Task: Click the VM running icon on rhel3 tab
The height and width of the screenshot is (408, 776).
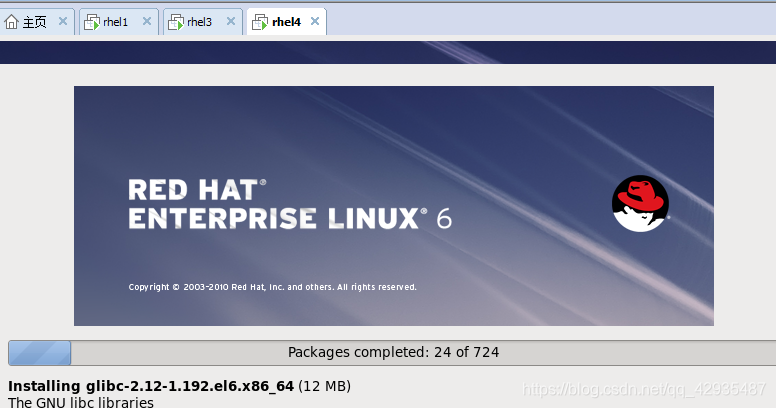Action: 176,22
